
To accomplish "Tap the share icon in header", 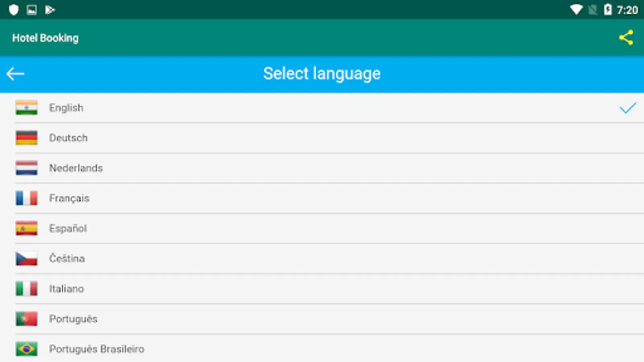I will [626, 38].
